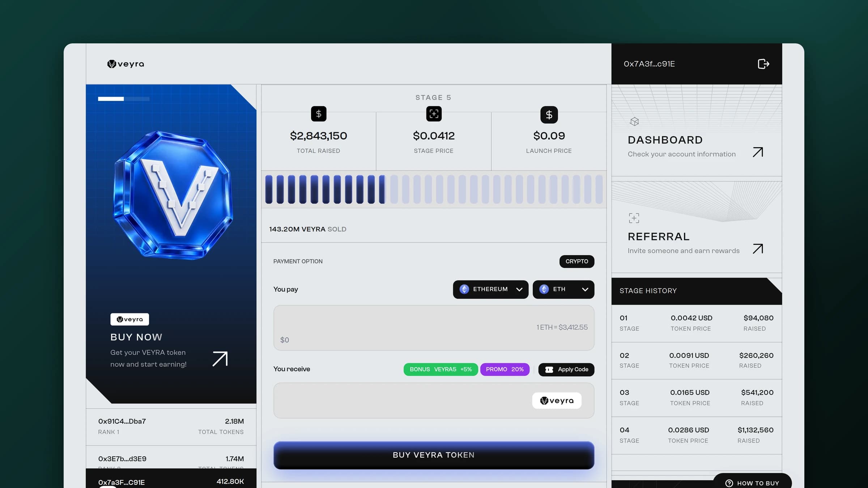The image size is (868, 488).
Task: Click the Stage History tab header
Action: (697, 291)
